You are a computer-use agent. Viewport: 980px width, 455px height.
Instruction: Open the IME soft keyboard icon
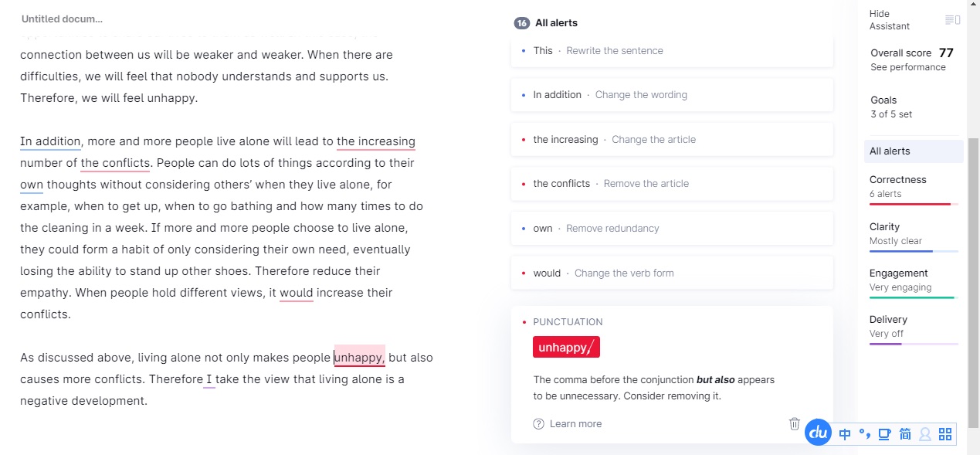click(885, 434)
